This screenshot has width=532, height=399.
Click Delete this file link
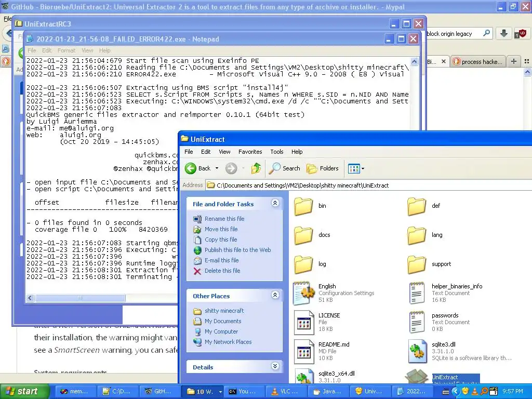tap(222, 271)
